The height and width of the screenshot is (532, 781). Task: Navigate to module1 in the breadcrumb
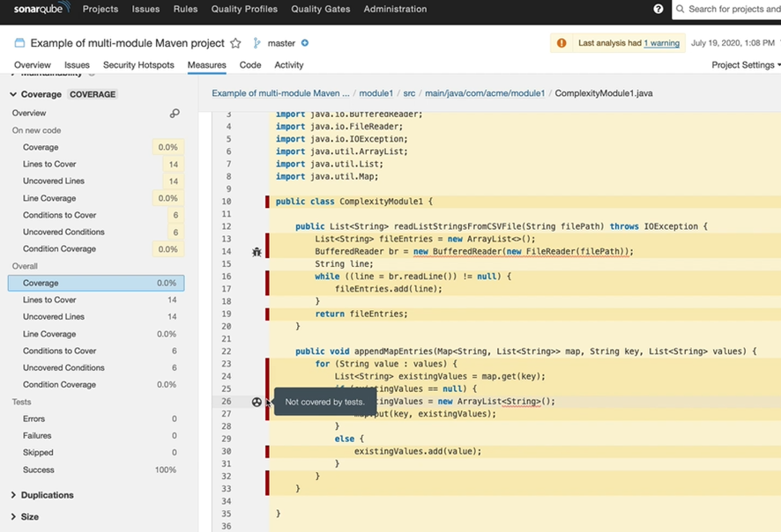[x=376, y=93]
